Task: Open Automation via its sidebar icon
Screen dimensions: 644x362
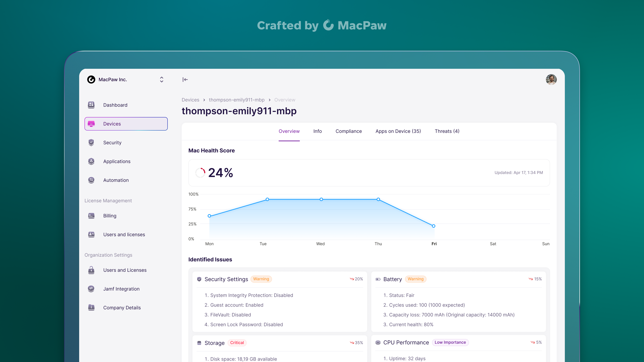Action: (91, 180)
